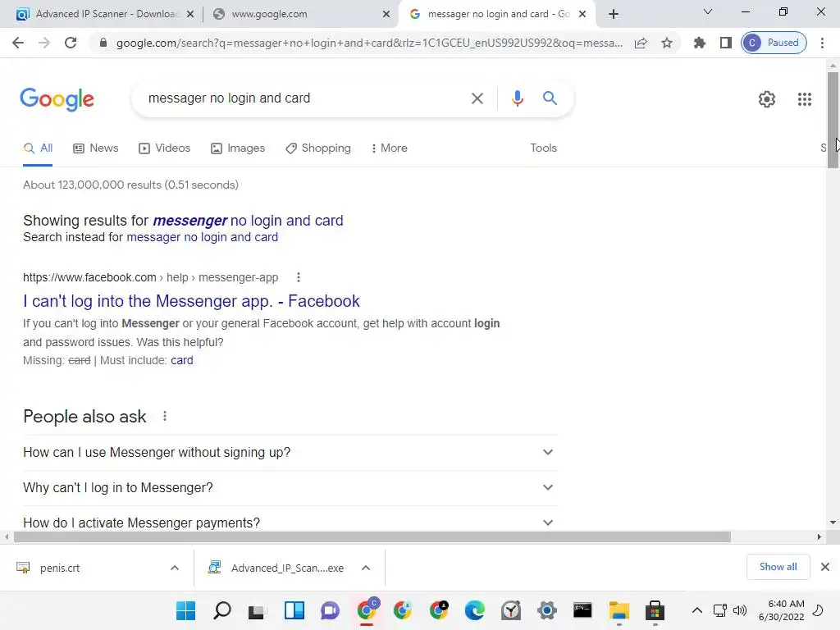This screenshot has width=840, height=630.
Task: Open the Extensions puzzle icon
Action: coord(699,43)
